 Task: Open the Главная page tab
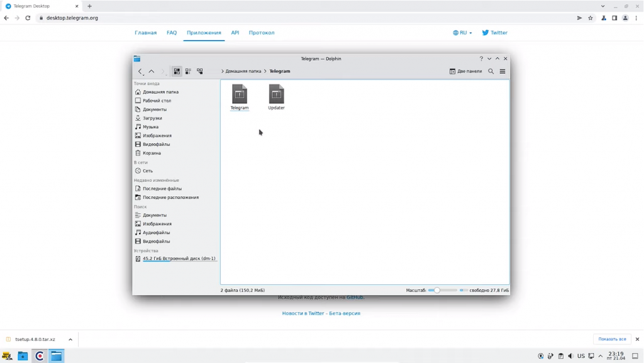pyautogui.click(x=146, y=33)
